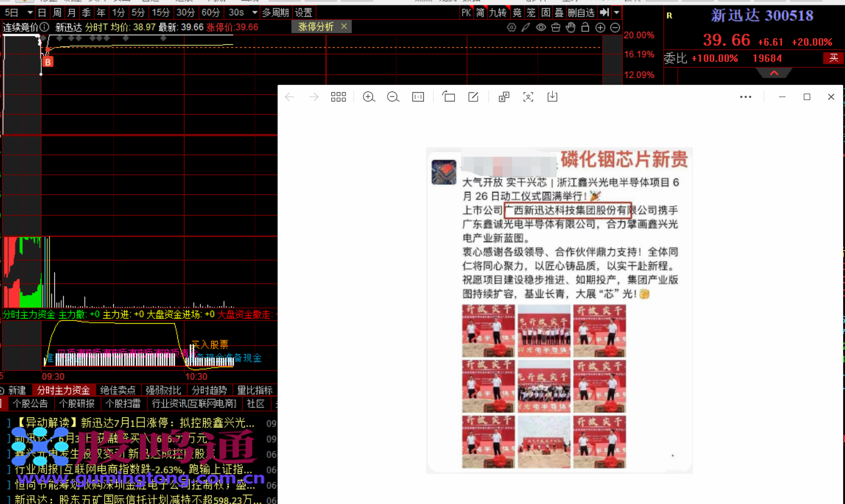Open 多周期 multi-period view
Image resolution: width=845 pixels, height=504 pixels.
point(275,12)
